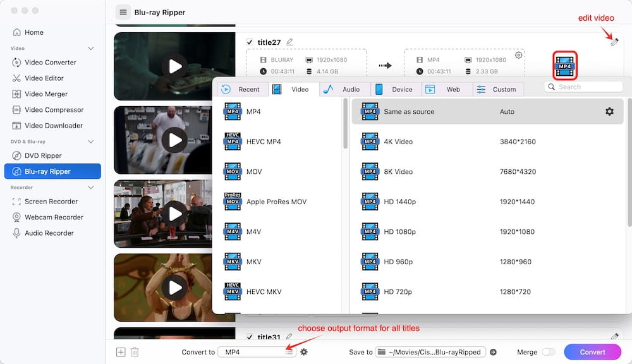
Task: Switch to the Custom tab
Action: (x=498, y=89)
